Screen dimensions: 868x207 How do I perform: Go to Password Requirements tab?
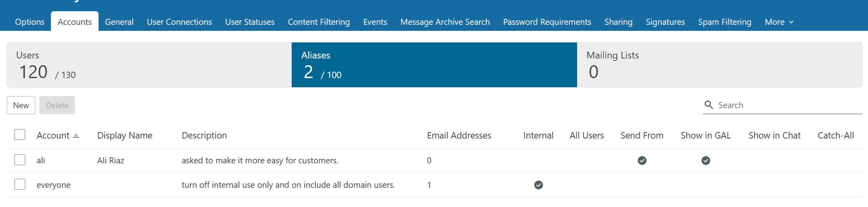click(x=547, y=22)
